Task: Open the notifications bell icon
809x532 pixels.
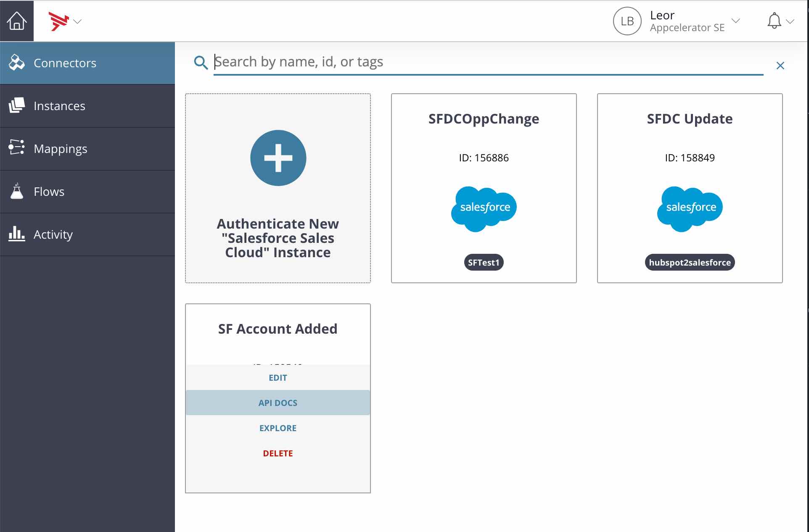Action: click(774, 21)
